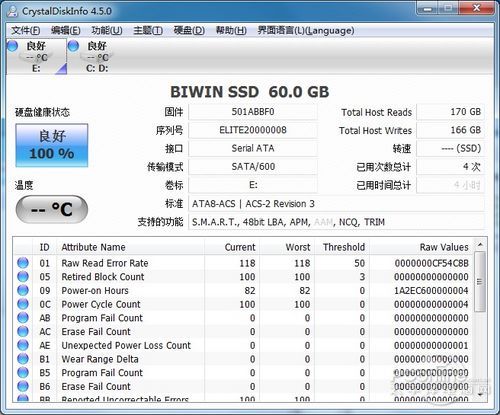
Task: Click the SMART list scrollbar thumb
Action: coord(480,282)
